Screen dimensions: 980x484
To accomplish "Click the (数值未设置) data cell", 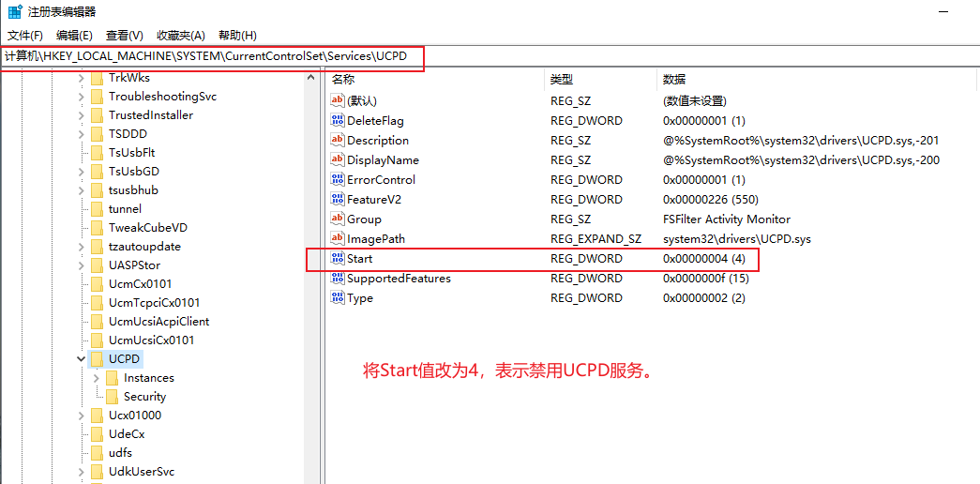I will tap(694, 100).
